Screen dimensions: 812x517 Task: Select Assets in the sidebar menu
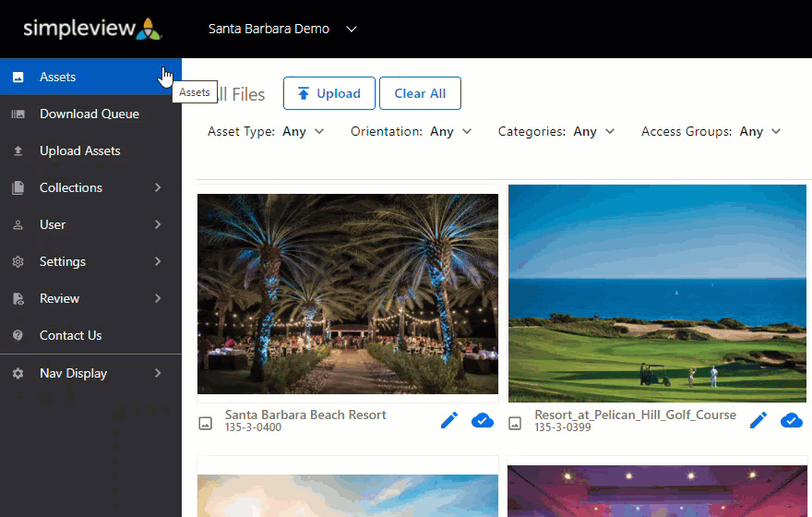pos(90,77)
